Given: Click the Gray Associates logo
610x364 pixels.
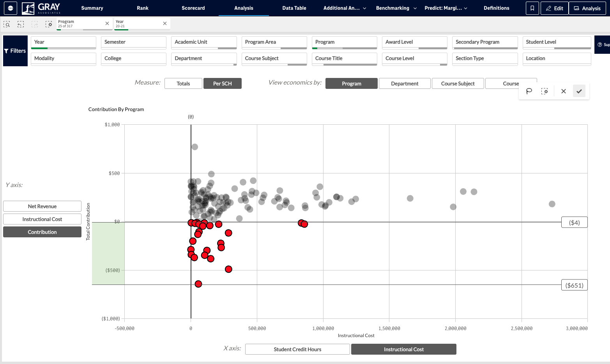Looking at the screenshot, I should click(x=41, y=8).
